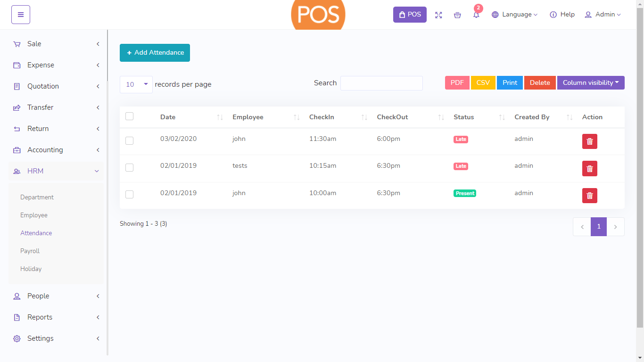The image size is (644, 362).
Task: Open the Column visibility dropdown
Action: 590,82
